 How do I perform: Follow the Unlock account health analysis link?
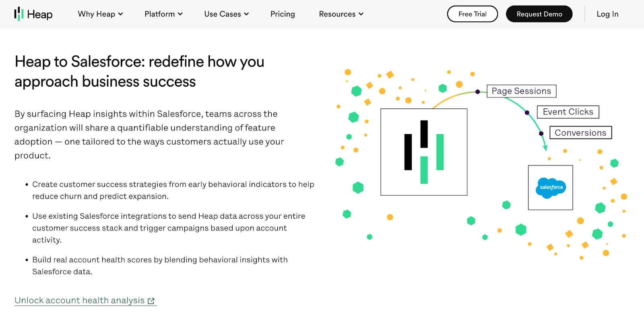[80, 300]
